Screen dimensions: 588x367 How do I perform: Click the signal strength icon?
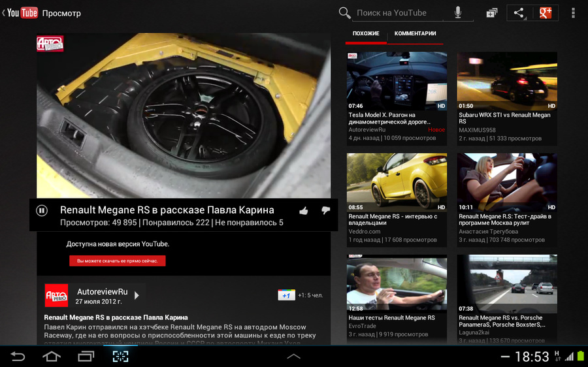tap(569, 357)
